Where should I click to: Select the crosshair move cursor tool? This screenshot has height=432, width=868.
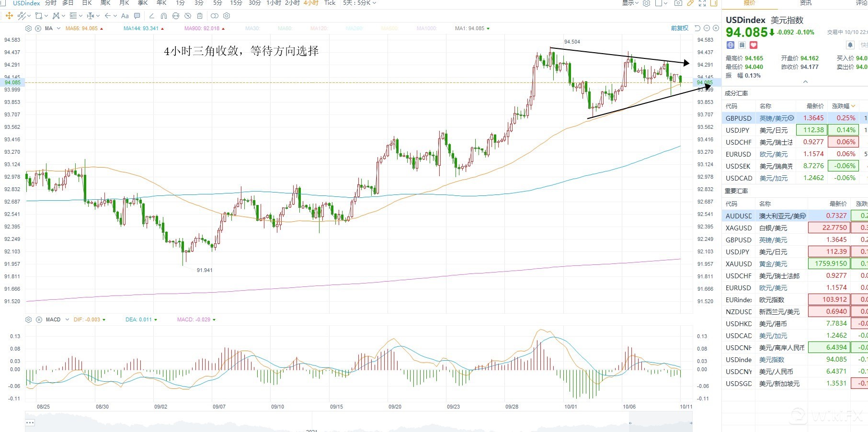9,16
